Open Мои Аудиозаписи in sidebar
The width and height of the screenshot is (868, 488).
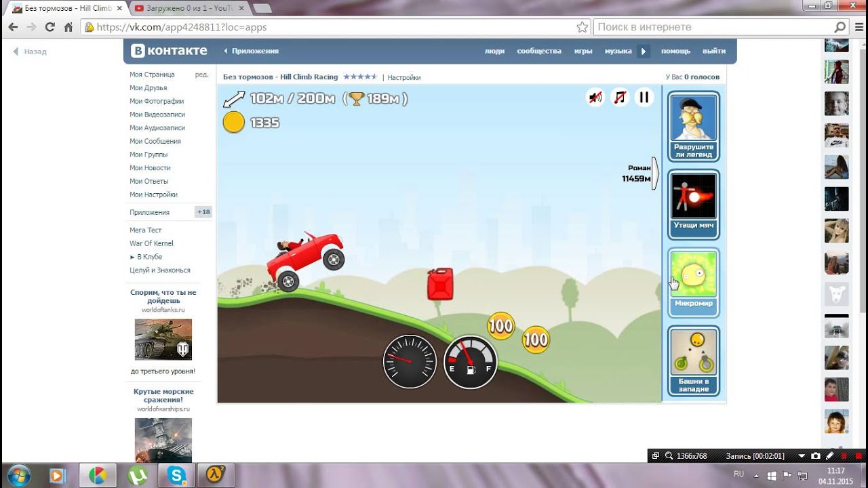click(157, 128)
